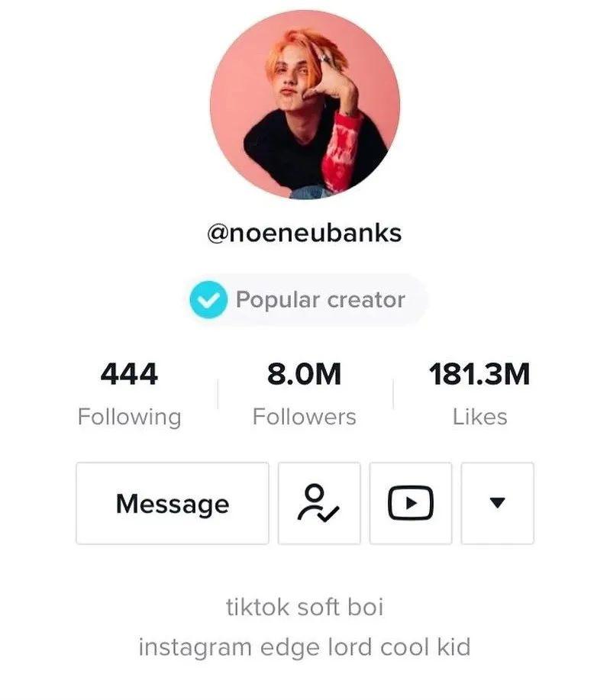Click the Popular creator badge pill background

(x=305, y=299)
